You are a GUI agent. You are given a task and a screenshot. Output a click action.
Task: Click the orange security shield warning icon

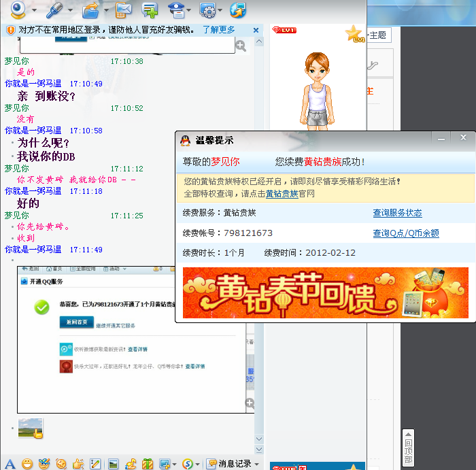coord(11,30)
